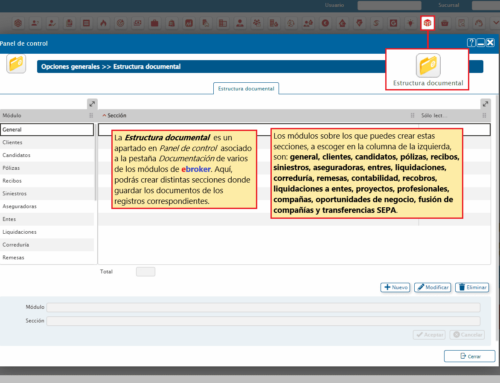Image resolution: width=500 pixels, height=383 pixels.
Task: Choose Aseguradoras module row
Action: (47, 206)
